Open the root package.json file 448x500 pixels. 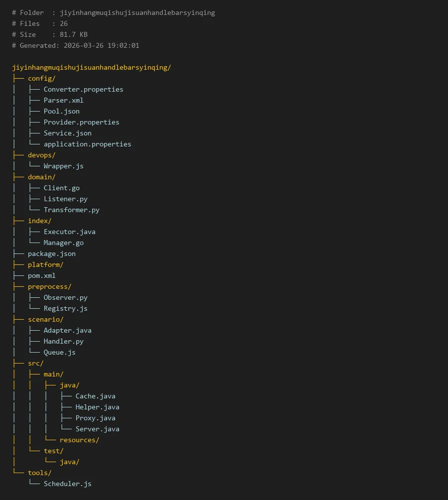(51, 254)
